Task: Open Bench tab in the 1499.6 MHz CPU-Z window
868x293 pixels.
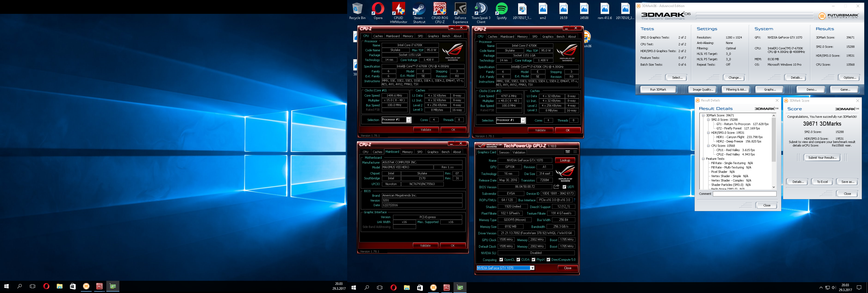Action: point(446,36)
